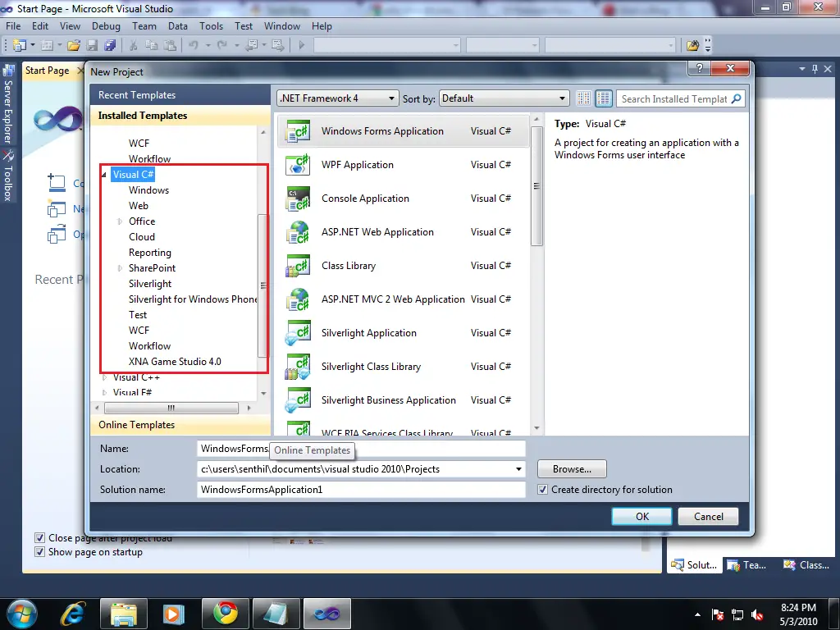This screenshot has width=840, height=630.
Task: Click the Visual Studio taskbar icon
Action: (327, 614)
